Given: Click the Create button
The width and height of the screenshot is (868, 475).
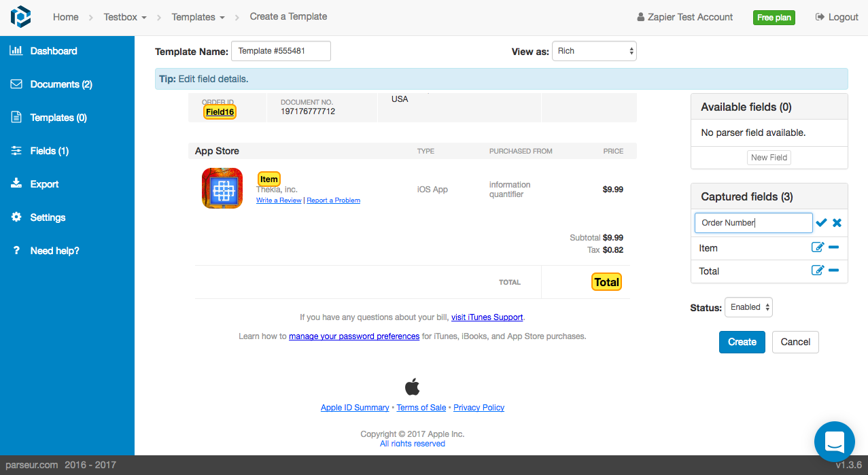Looking at the screenshot, I should point(742,342).
